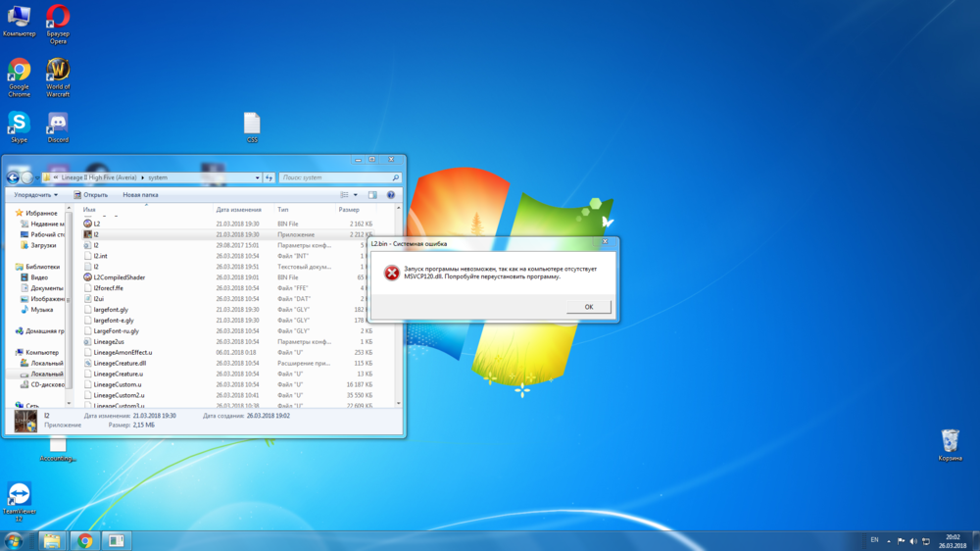The height and width of the screenshot is (551, 980).
Task: Select the L2CompiledShader file
Action: (x=119, y=277)
